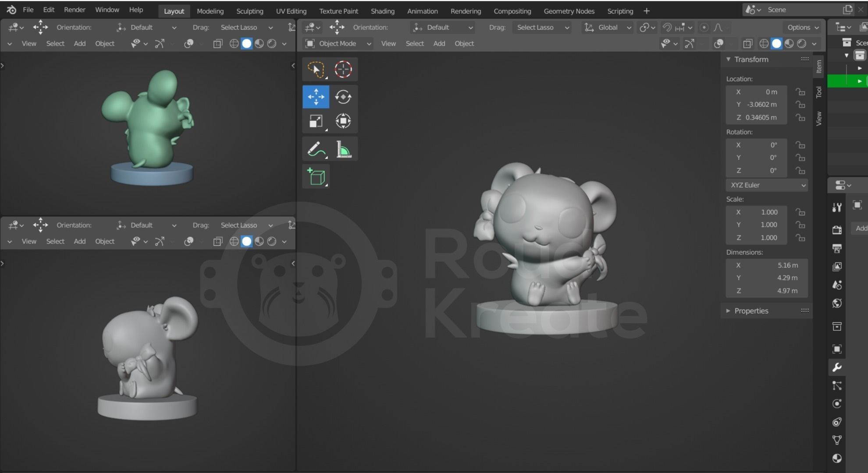Screen dimensions: 868x473
Task: Activate the Move tool
Action: click(x=316, y=97)
